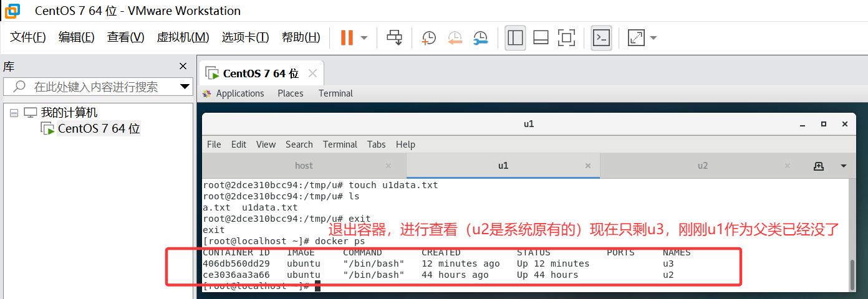Open the power options dropdown arrow
868x299 pixels.
click(364, 37)
